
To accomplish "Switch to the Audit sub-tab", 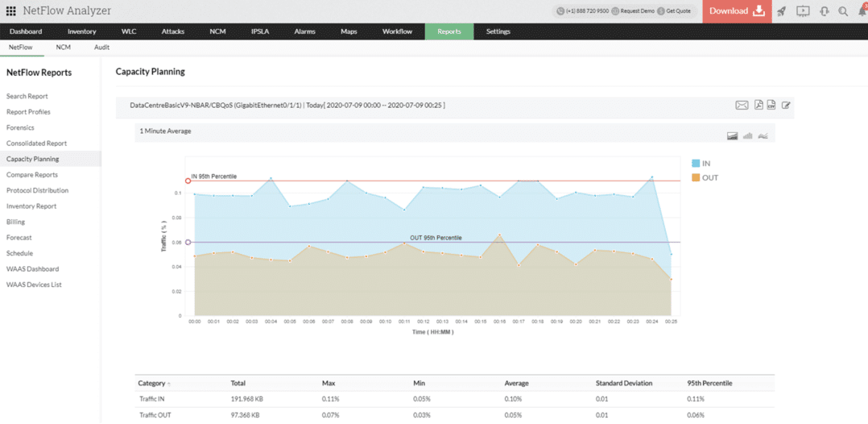I will 101,48.
